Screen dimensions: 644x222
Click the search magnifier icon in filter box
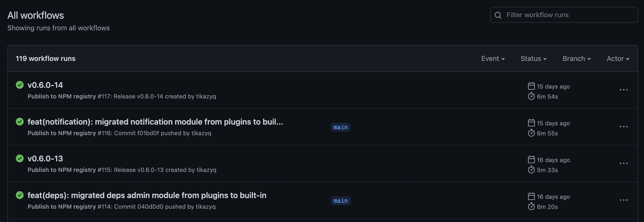click(498, 15)
